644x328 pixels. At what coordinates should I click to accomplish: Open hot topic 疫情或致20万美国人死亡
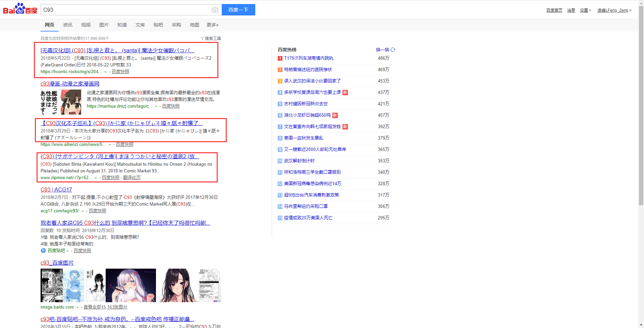(308, 218)
